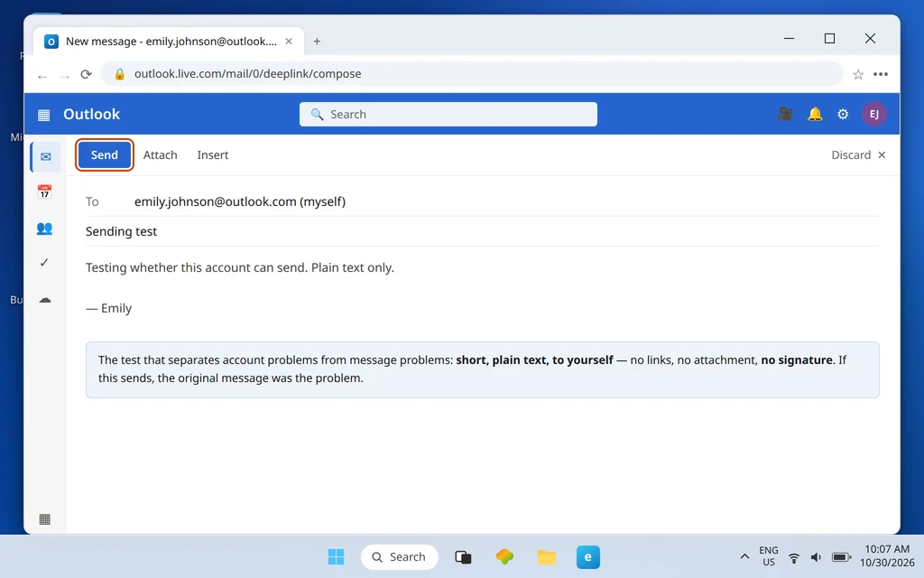Click the subject line Sending test

[122, 231]
